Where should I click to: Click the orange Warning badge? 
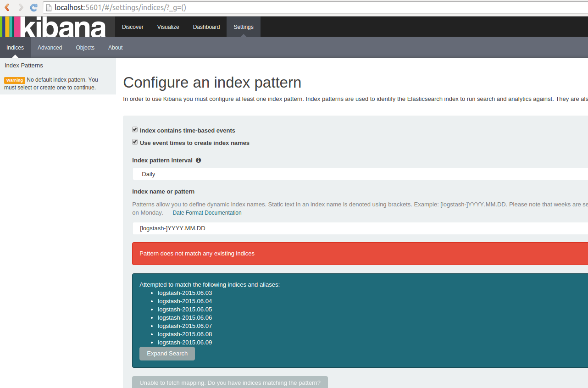[15, 80]
